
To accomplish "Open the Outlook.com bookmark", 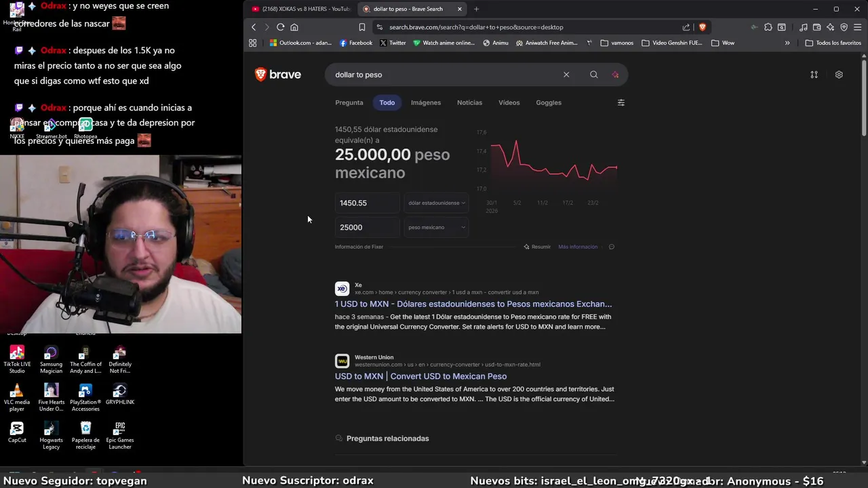I will tap(300, 43).
